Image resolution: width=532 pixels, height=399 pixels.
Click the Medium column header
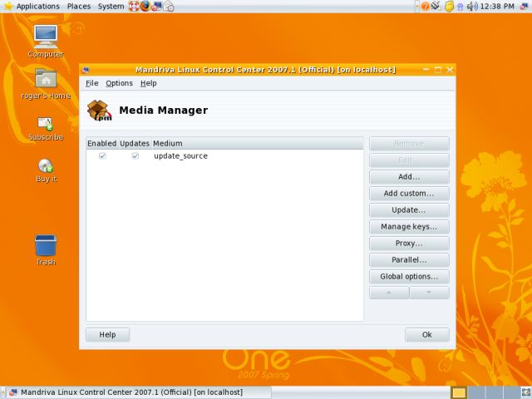(258, 143)
